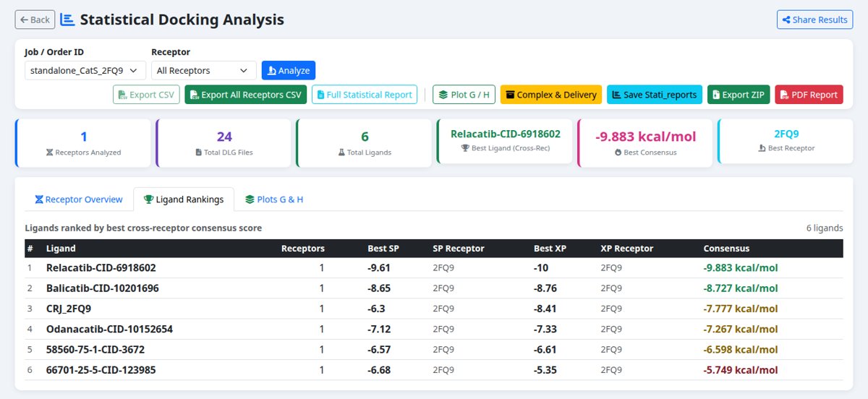
Task: Click Plot G / H button
Action: point(464,95)
